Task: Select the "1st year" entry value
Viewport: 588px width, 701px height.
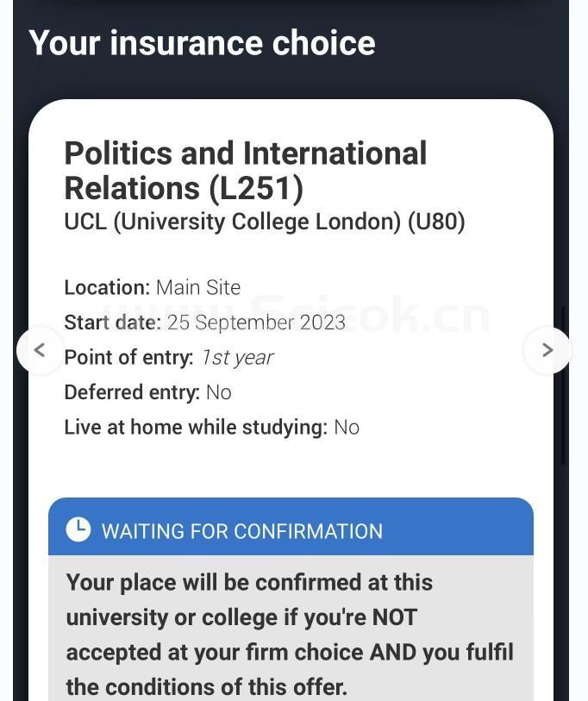Action: pyautogui.click(x=237, y=357)
